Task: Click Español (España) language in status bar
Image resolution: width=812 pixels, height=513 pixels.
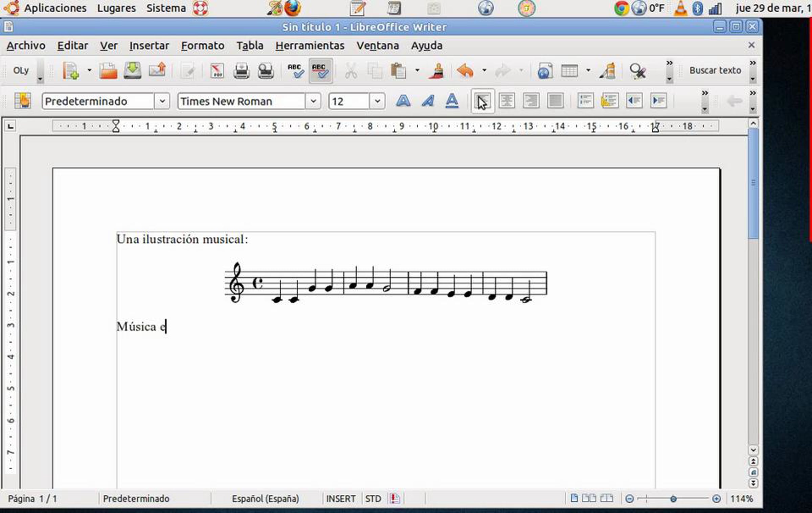Action: coord(266,498)
